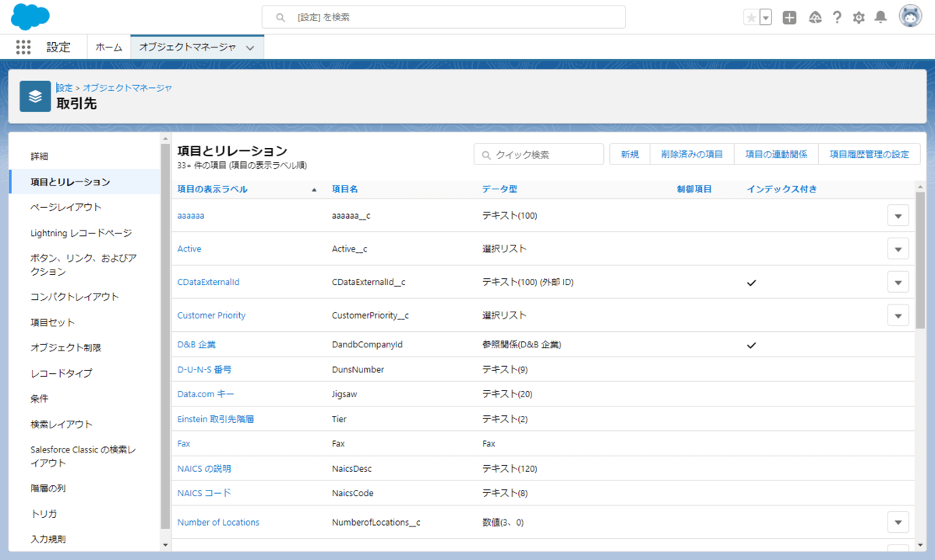Open the global actions plus icon
Screen dimensions: 935x560
click(789, 17)
